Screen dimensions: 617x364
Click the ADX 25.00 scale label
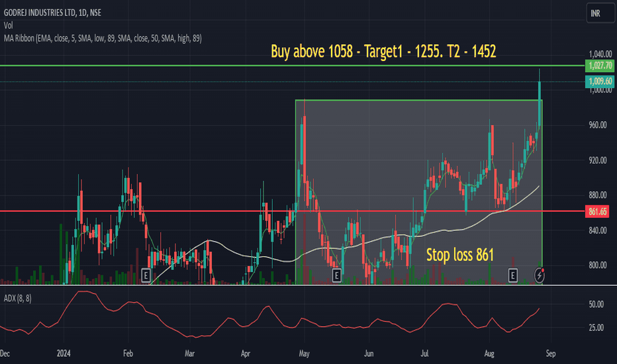tap(596, 328)
